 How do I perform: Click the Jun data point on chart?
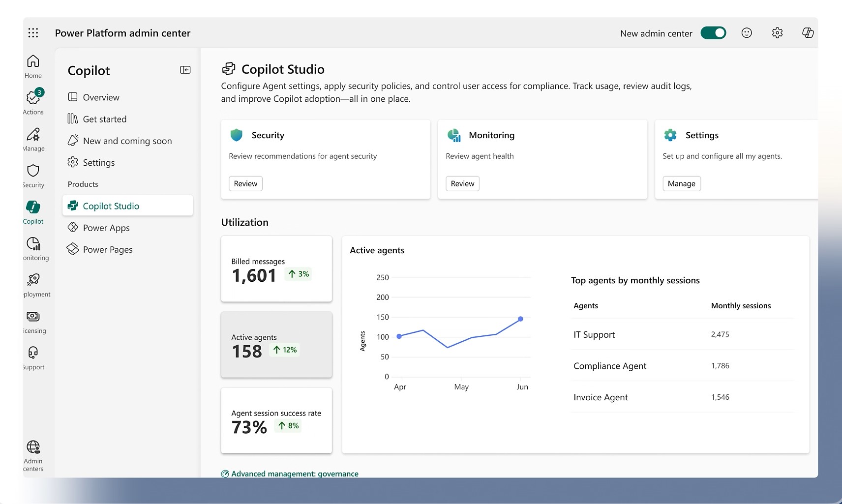[520, 319]
